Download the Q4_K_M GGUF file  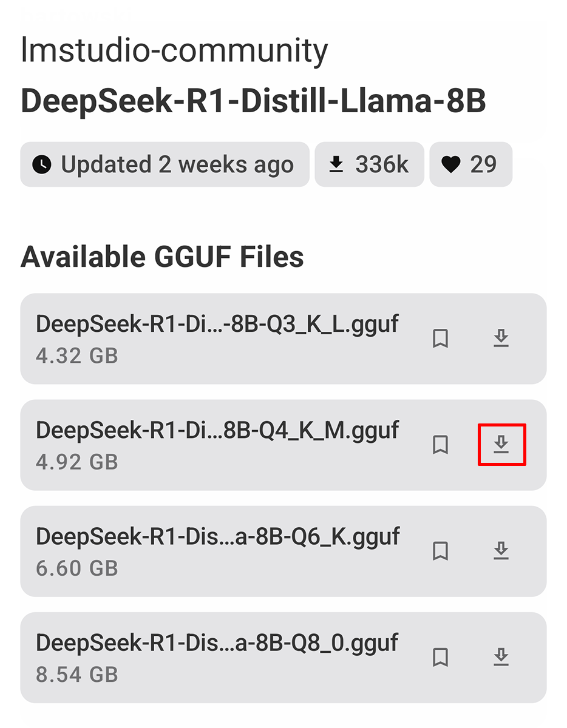coord(501,445)
